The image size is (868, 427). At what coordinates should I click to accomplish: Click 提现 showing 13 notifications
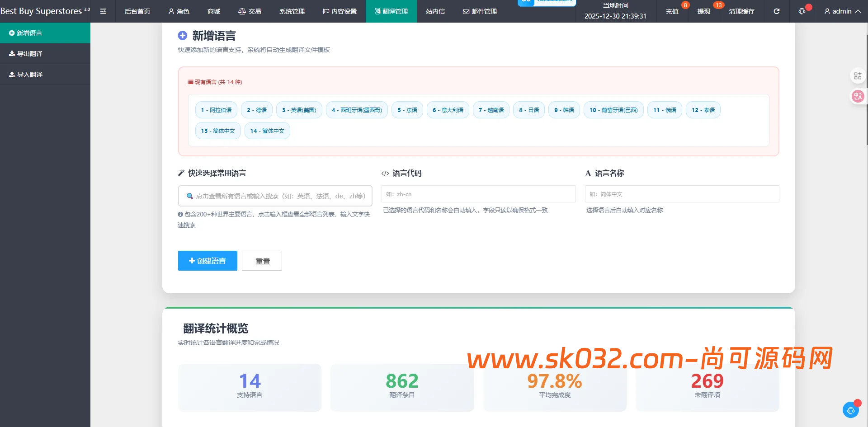[x=703, y=11]
